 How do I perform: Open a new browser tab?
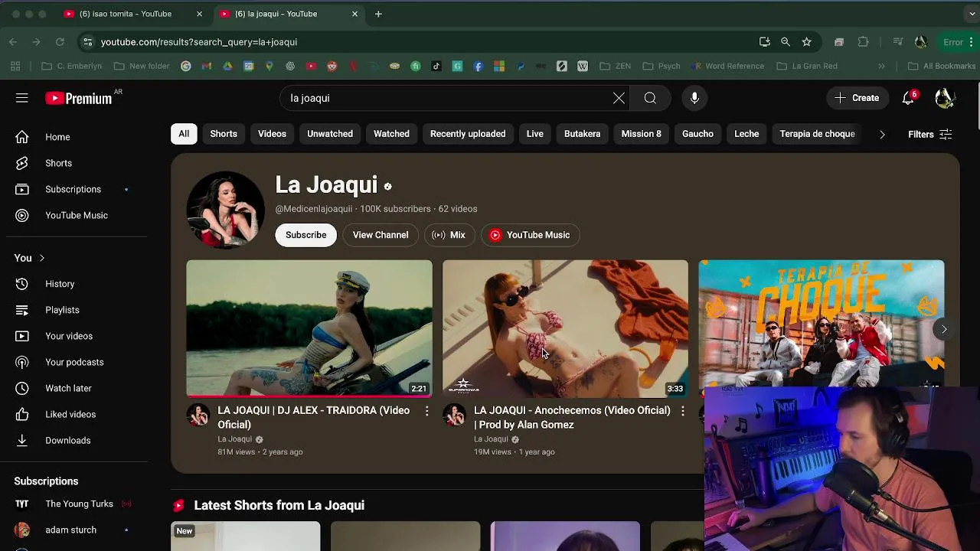coord(378,14)
